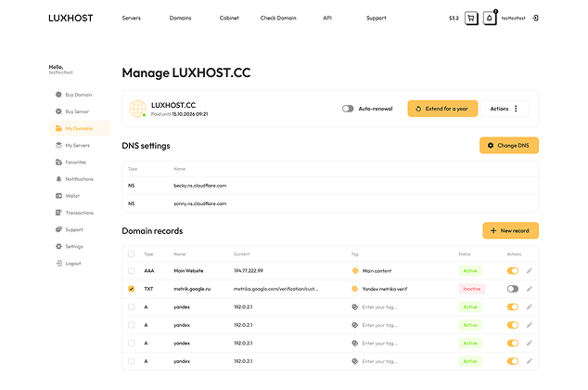Open the Actions dropdown menu
588x390 pixels.
(505, 109)
